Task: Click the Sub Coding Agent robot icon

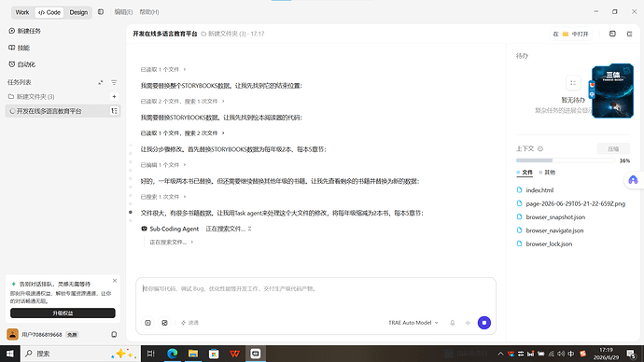Action: click(144, 229)
